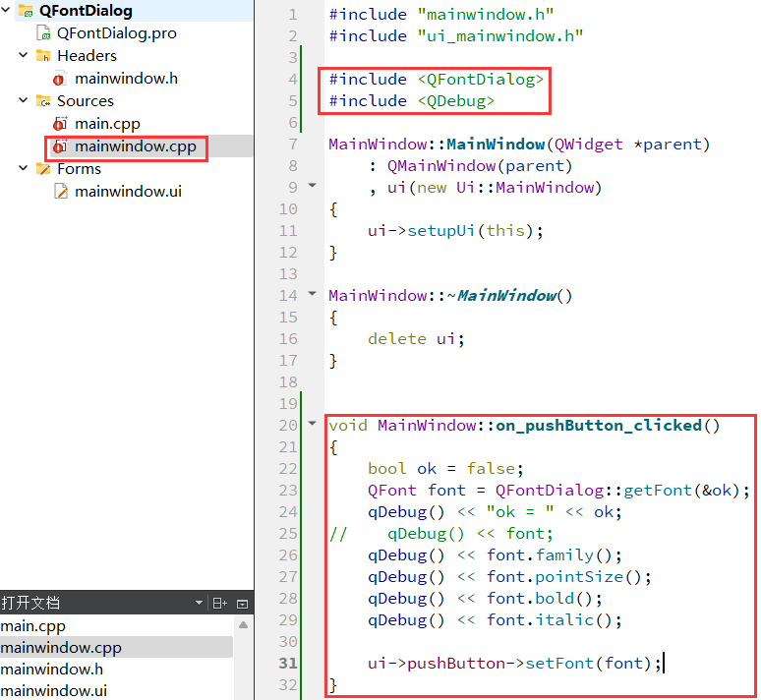Collapse the Sources folder chevron

[x=24, y=100]
